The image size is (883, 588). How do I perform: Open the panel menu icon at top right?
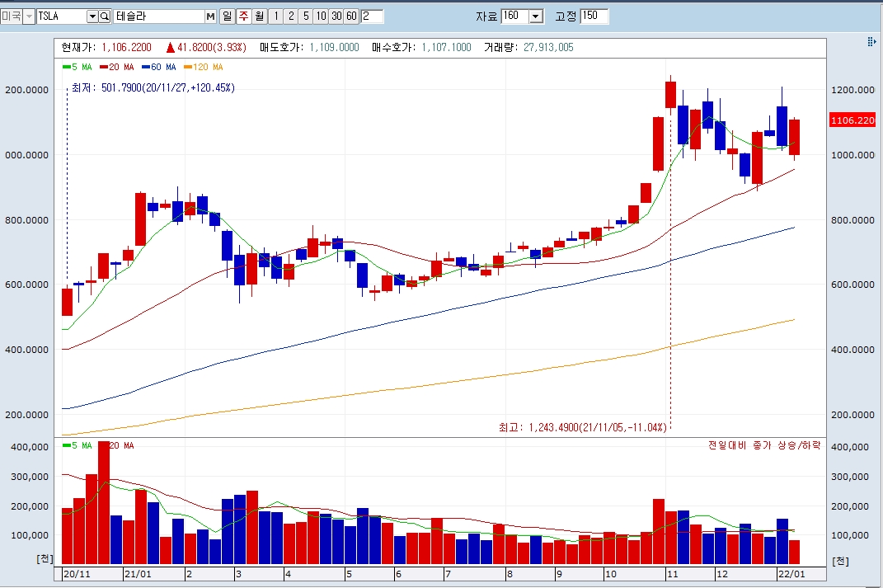pos(871,42)
